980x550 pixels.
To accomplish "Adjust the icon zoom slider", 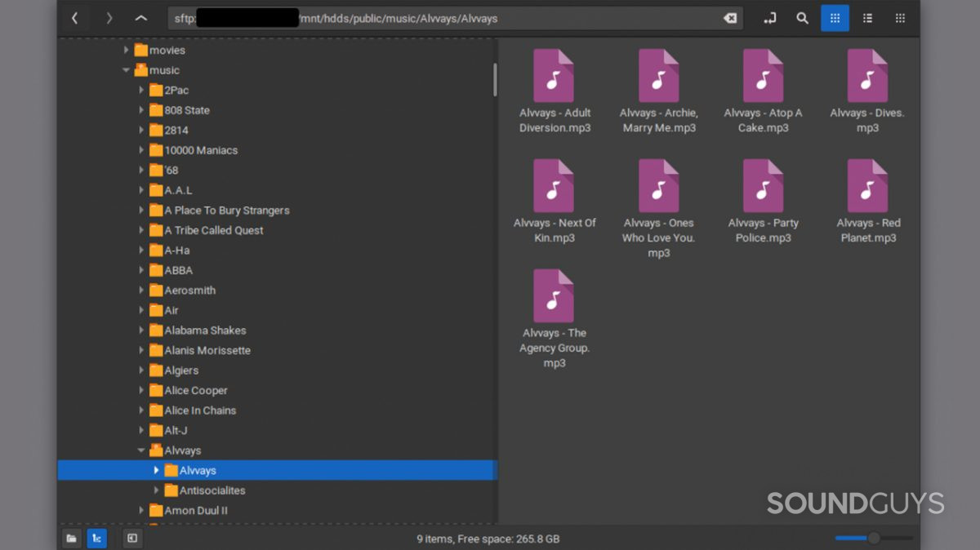I will point(873,538).
